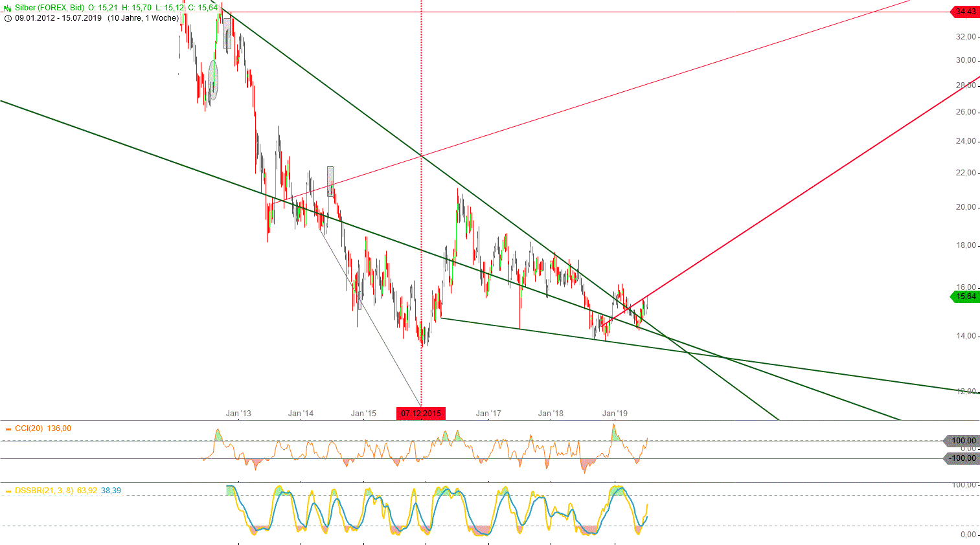Viewport: 980px width, 545px height.
Task: Click the clock icon beside the date range
Action: [8, 18]
